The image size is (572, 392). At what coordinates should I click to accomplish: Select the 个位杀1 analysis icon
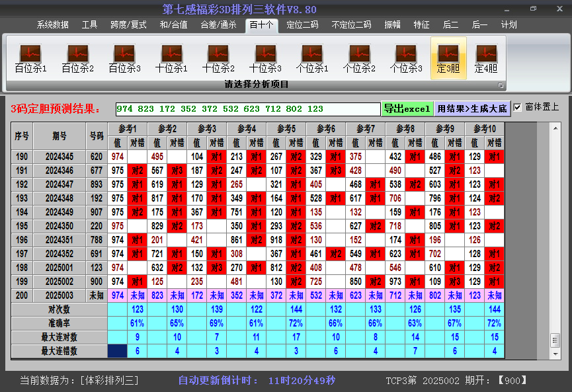point(312,58)
